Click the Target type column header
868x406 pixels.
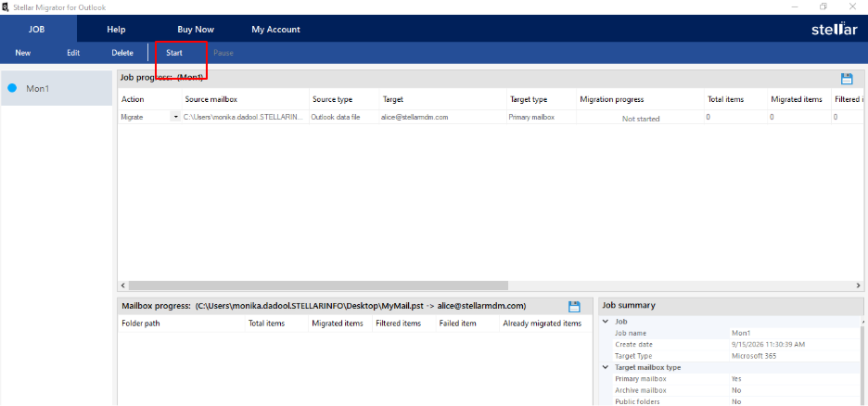coord(542,99)
